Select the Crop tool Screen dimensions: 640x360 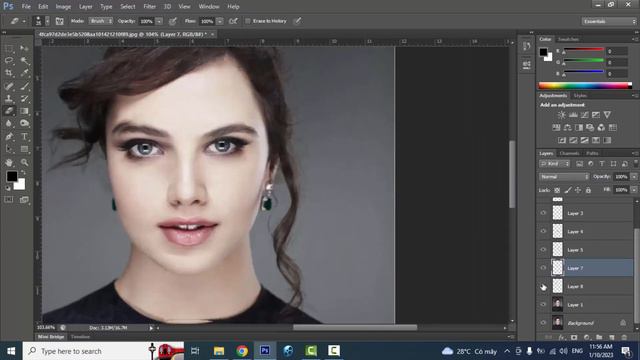point(9,73)
